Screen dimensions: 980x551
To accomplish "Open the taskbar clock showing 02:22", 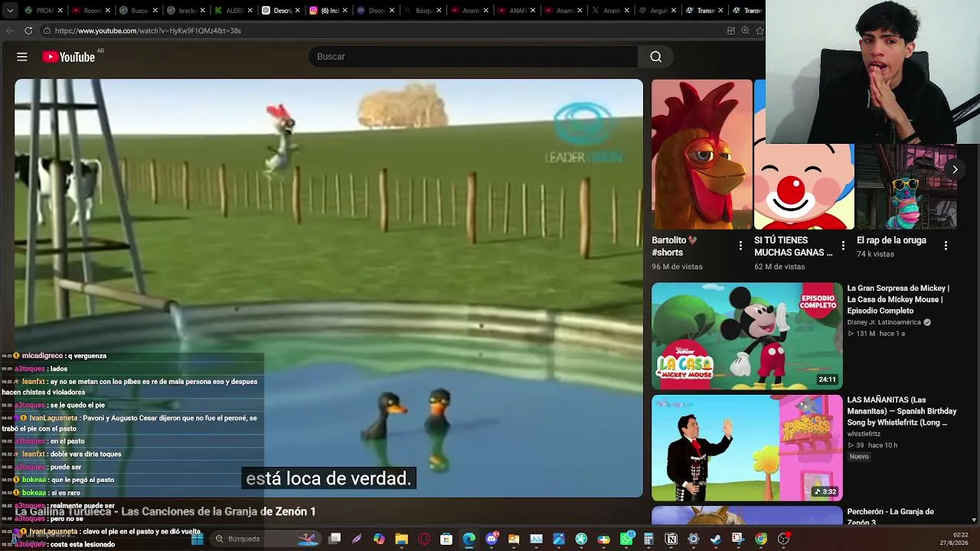I will (961, 535).
